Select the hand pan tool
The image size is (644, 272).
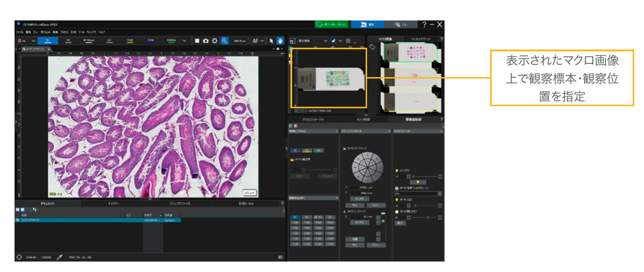coord(280,40)
